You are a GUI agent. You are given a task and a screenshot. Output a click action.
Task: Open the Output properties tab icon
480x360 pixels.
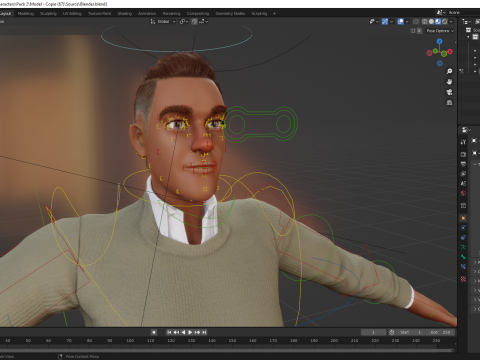tap(463, 164)
